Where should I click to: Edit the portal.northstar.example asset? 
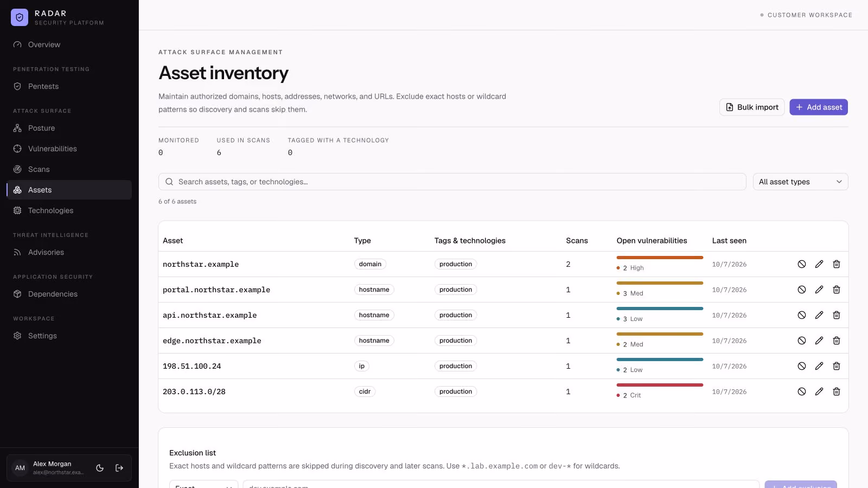[819, 290]
